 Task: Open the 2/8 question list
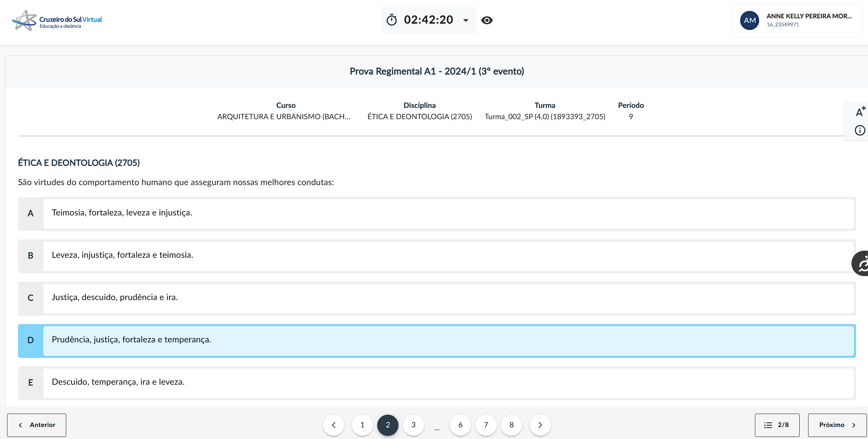coord(777,425)
